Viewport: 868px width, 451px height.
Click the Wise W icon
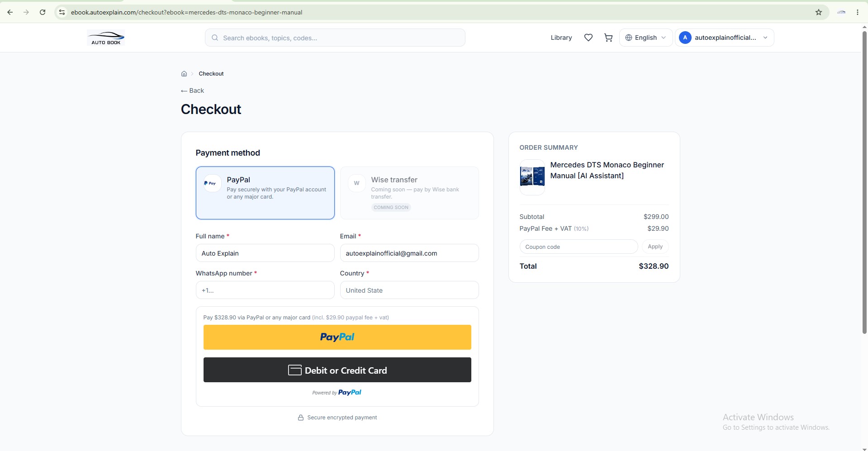(x=356, y=183)
